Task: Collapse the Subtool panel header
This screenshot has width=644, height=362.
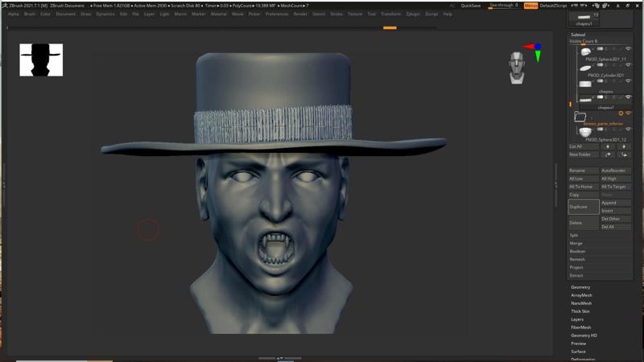Action: point(578,35)
